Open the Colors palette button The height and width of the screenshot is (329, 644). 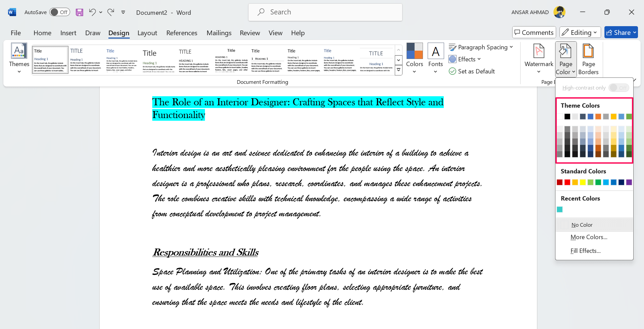[415, 58]
